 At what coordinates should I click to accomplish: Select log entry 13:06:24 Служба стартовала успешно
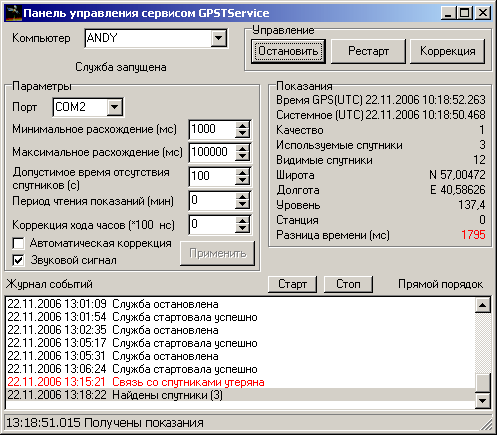(240, 369)
